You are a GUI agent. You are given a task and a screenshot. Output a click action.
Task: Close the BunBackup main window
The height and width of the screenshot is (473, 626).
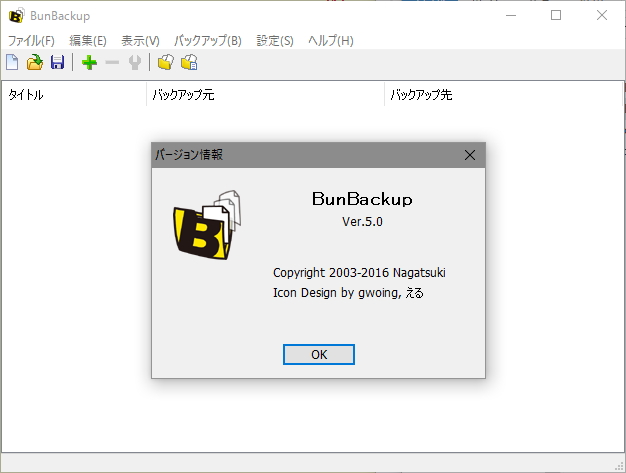click(x=602, y=16)
